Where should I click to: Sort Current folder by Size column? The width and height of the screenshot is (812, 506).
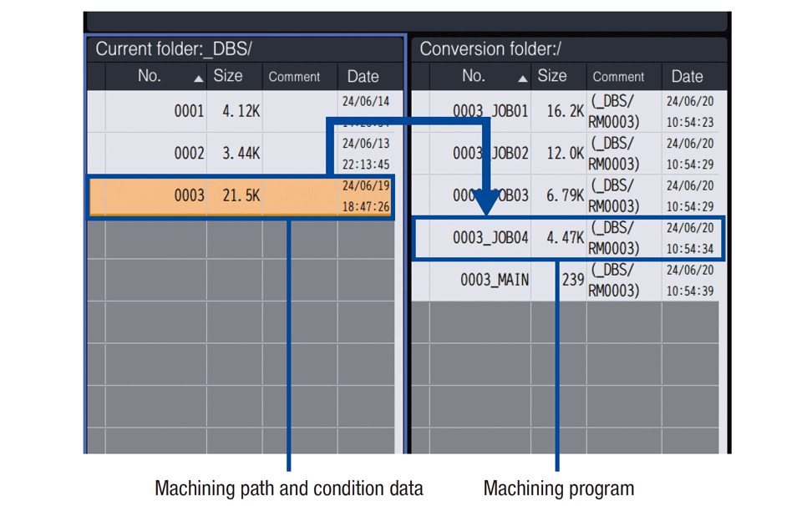[228, 76]
